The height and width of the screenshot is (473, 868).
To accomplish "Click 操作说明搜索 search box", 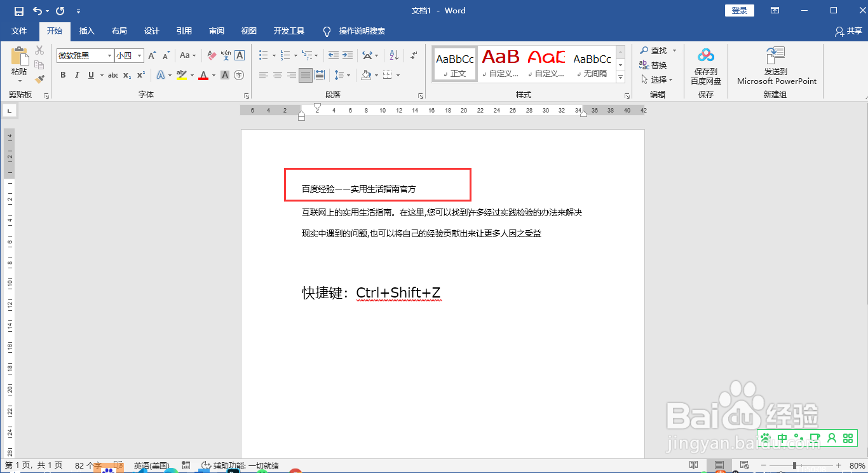I will point(362,31).
